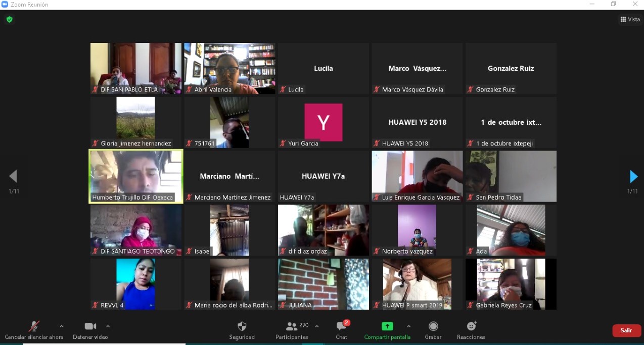The width and height of the screenshot is (644, 345).
Task: Select Humberto Trujillo DIF Oaxaca video tile
Action: (x=136, y=176)
